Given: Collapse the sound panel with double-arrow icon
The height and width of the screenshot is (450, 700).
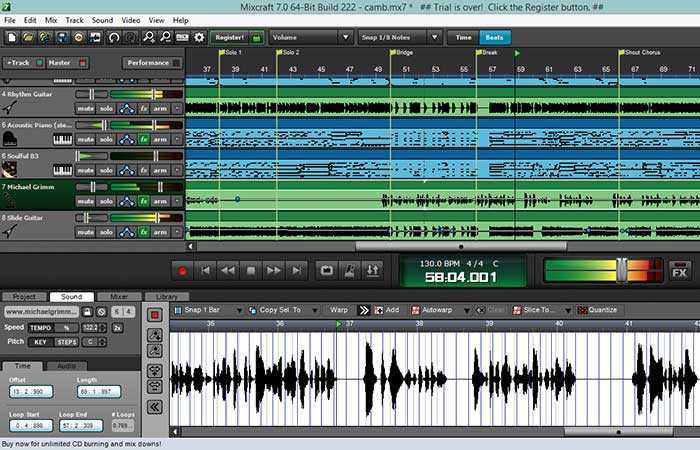Looking at the screenshot, I should [x=154, y=407].
